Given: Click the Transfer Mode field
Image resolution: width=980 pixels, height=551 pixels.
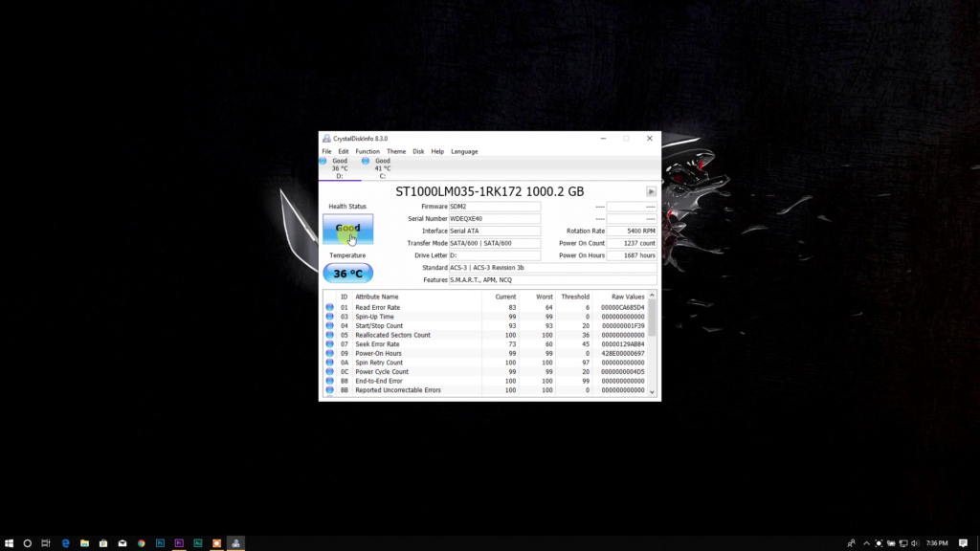Looking at the screenshot, I should click(495, 243).
